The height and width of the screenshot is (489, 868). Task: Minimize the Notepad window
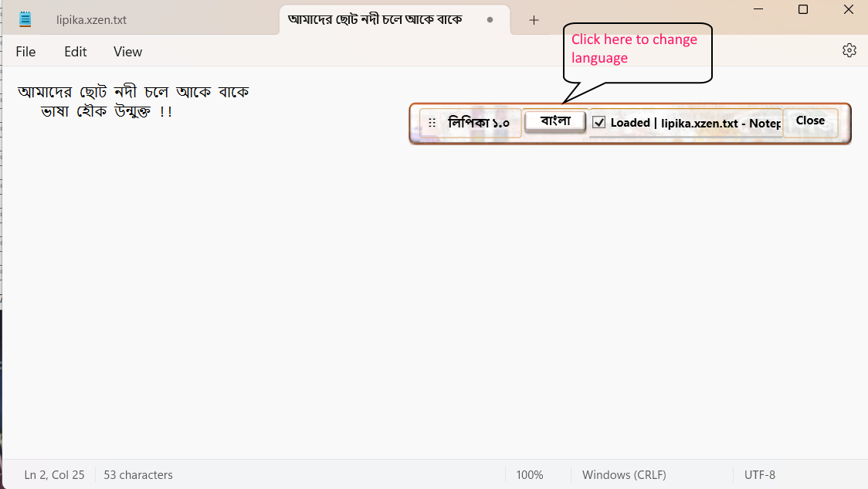tap(758, 9)
